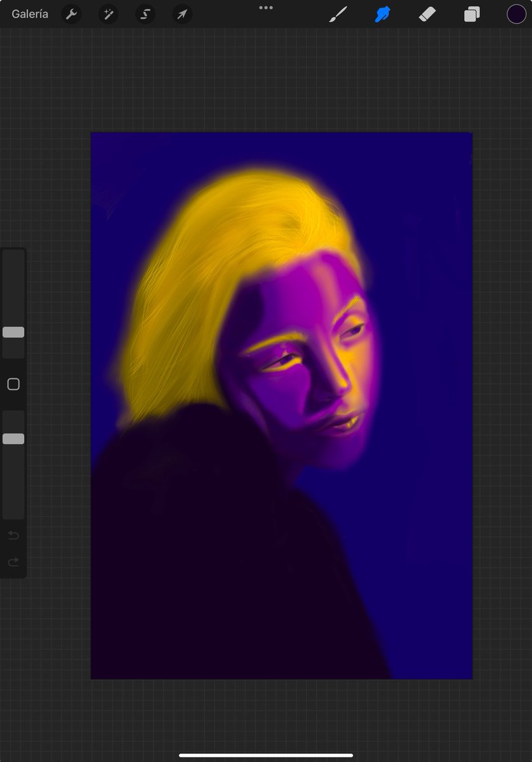Select the Paint brush tool
This screenshot has height=762, width=532.
(x=338, y=14)
